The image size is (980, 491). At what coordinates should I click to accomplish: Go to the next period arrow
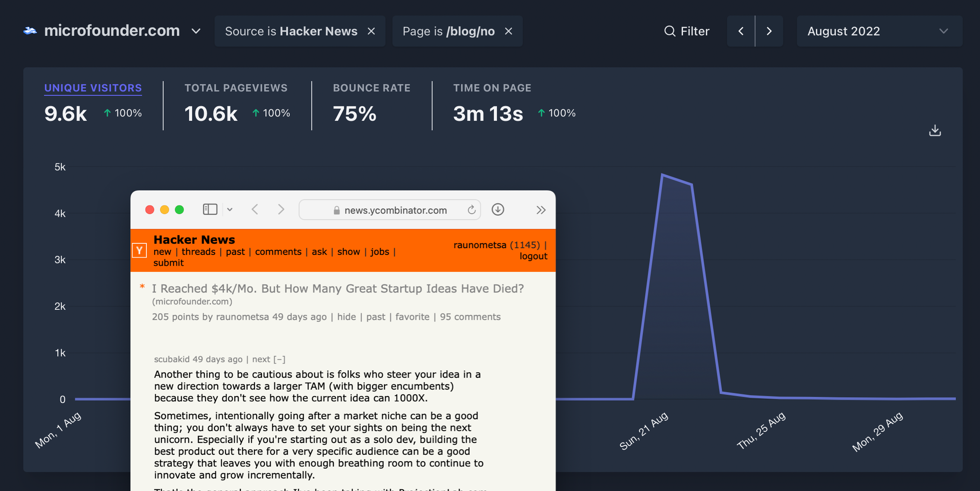coord(769,31)
